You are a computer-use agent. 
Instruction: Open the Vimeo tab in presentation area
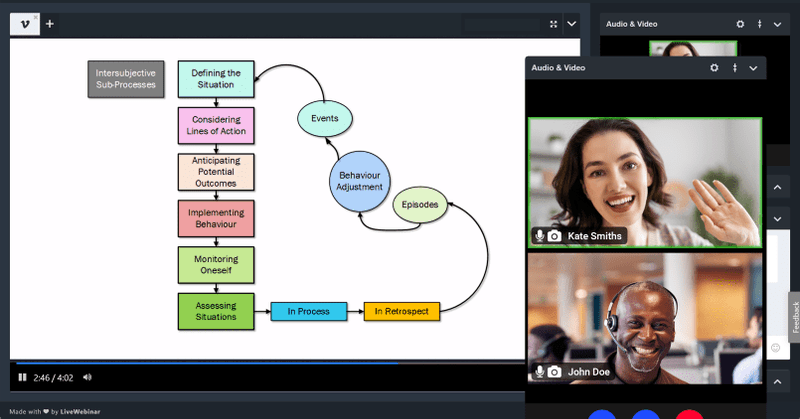pos(24,24)
